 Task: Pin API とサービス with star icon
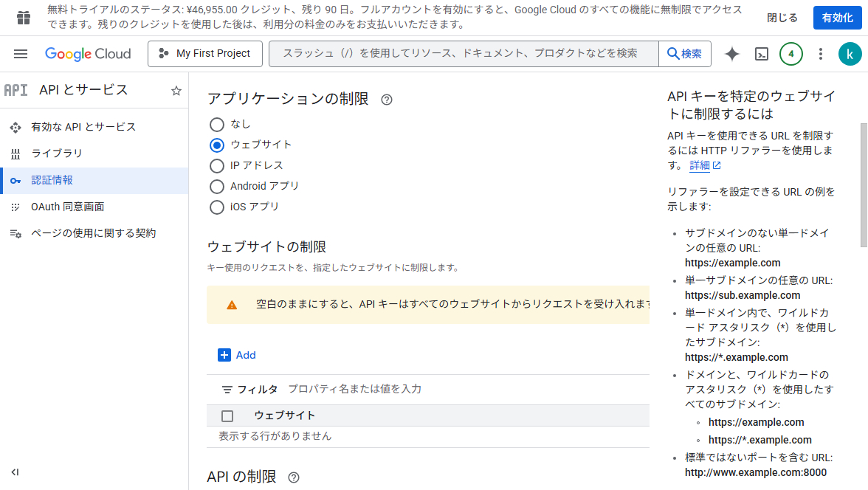(x=176, y=91)
